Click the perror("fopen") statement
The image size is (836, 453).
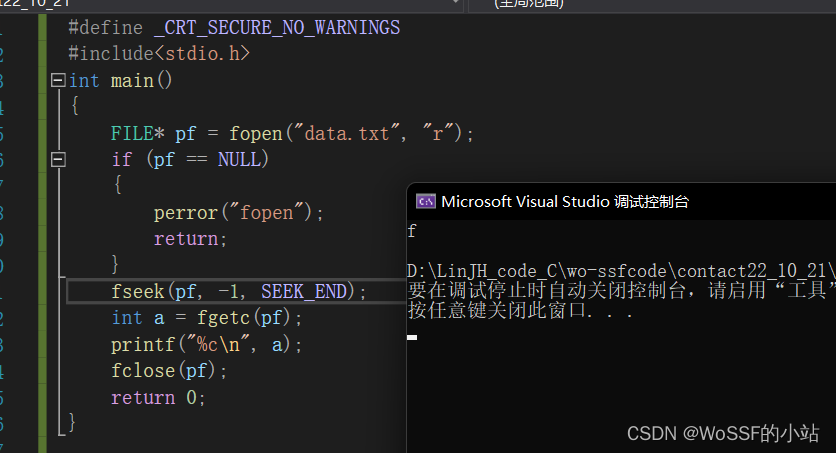click(238, 213)
